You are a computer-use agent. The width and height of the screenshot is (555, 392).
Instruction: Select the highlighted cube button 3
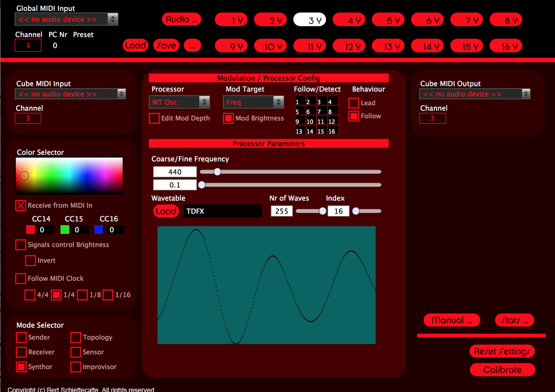click(310, 19)
